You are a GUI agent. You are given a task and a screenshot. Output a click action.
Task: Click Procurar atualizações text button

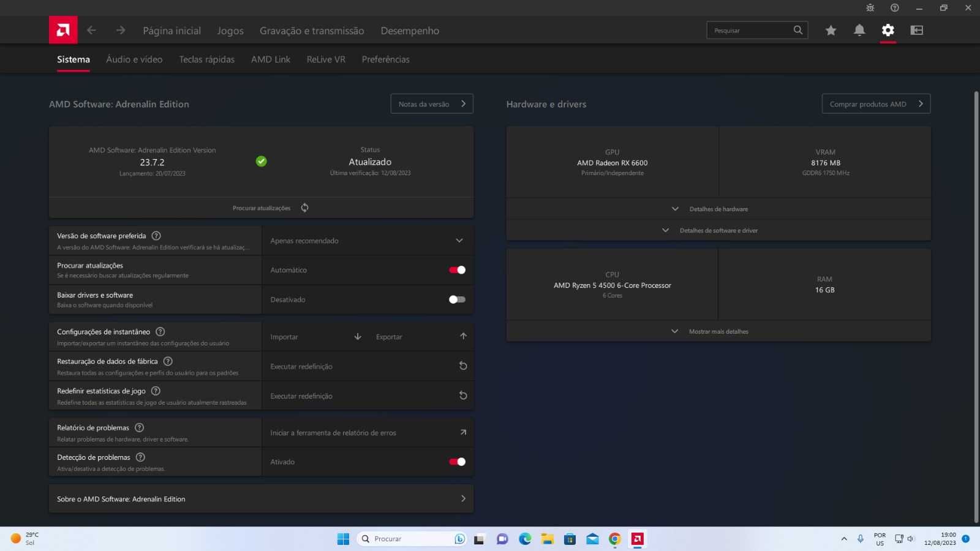click(x=262, y=208)
